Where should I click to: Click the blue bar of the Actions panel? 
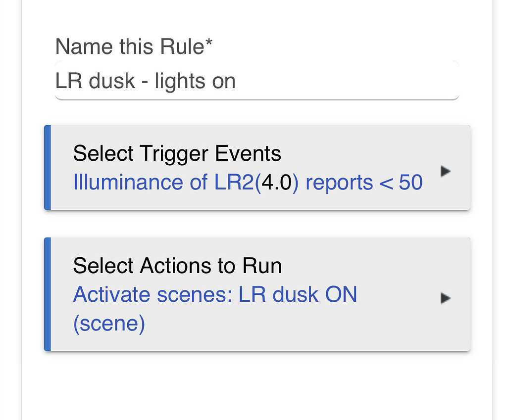point(48,294)
